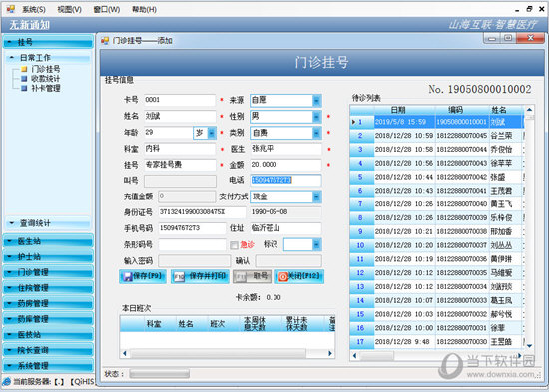Click the 手机号码 input field
Screen dimensions: 549x392
192,228
